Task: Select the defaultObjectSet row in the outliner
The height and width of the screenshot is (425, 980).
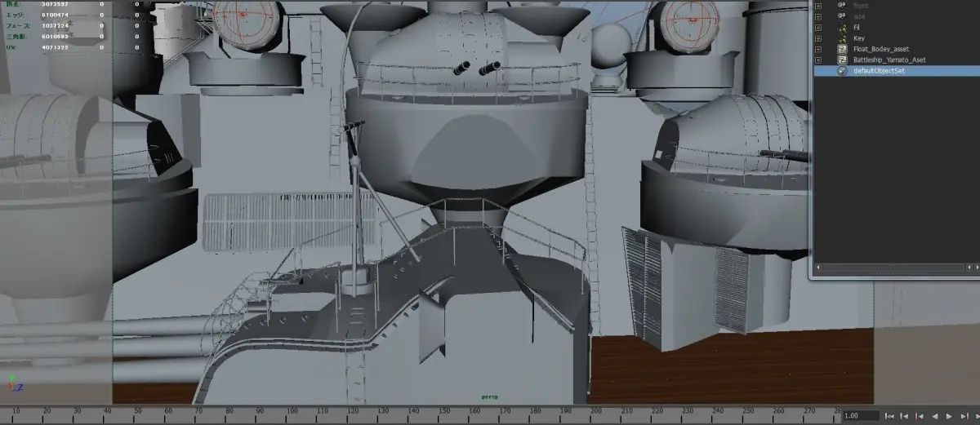Action: (897, 71)
